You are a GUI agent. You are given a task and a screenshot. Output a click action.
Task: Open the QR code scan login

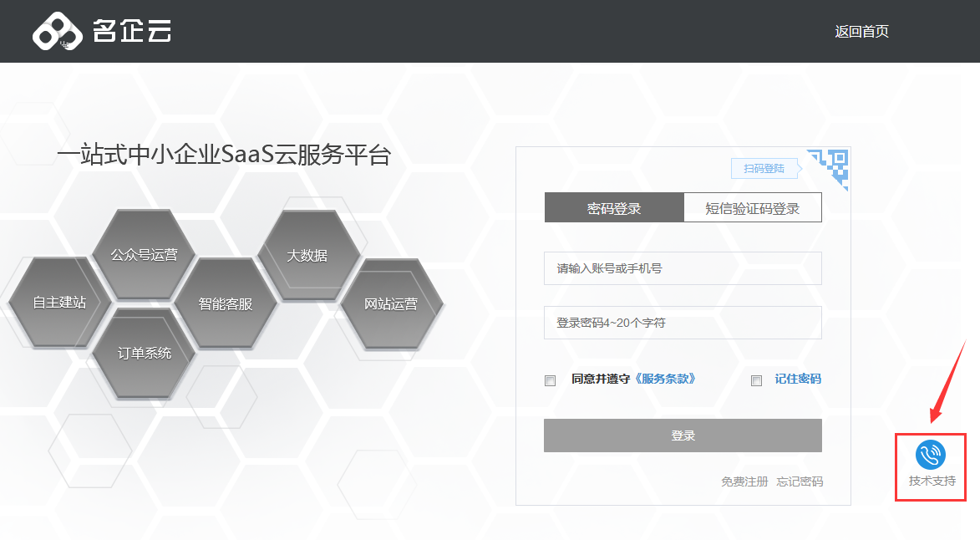click(x=829, y=168)
